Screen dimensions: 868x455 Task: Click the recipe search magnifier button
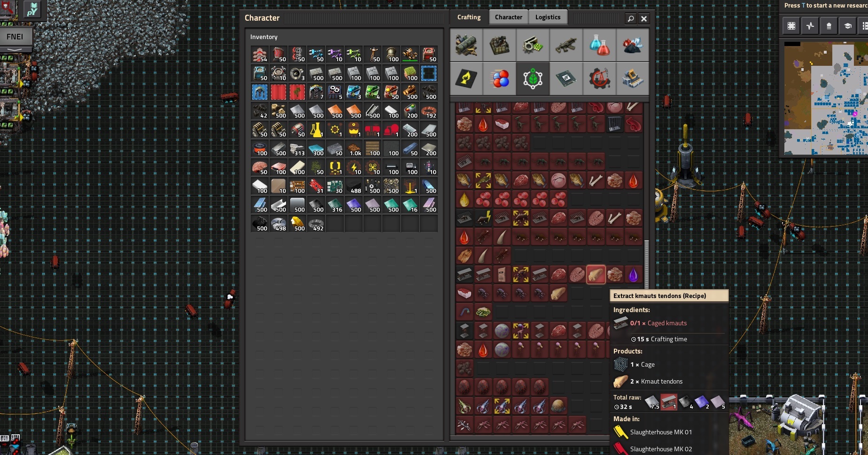(631, 19)
